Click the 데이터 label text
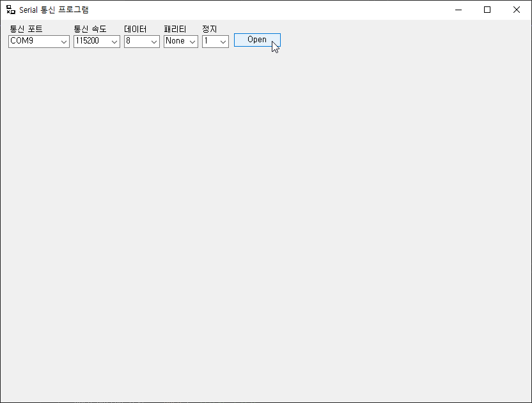The image size is (532, 403). (136, 29)
